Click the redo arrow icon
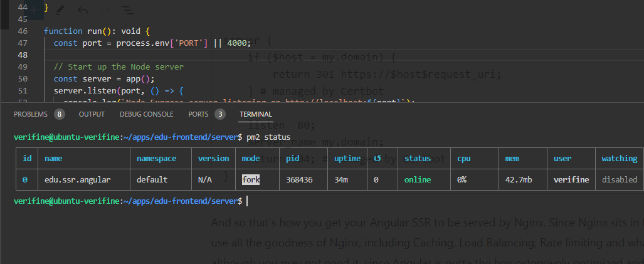Image resolution: width=644 pixels, height=264 pixels. 105,11
